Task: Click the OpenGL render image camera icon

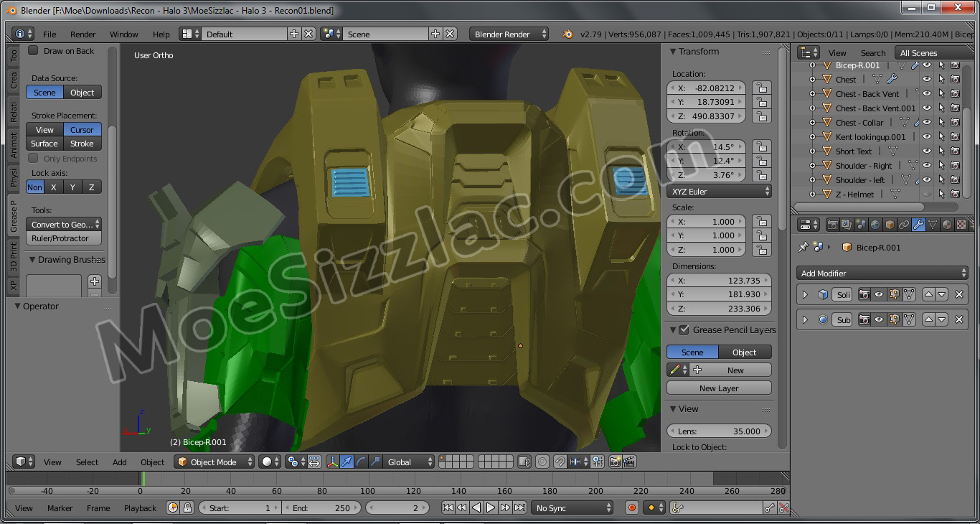Action: pyautogui.click(x=615, y=462)
